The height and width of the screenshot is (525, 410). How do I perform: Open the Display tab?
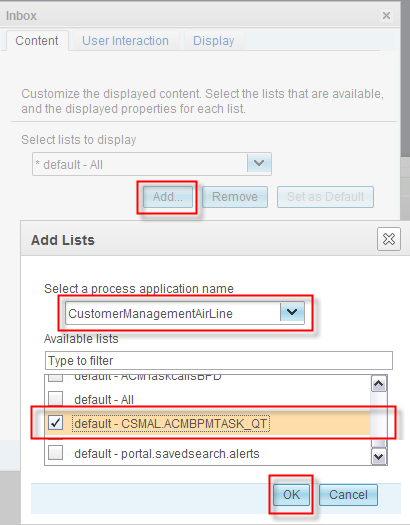[214, 41]
